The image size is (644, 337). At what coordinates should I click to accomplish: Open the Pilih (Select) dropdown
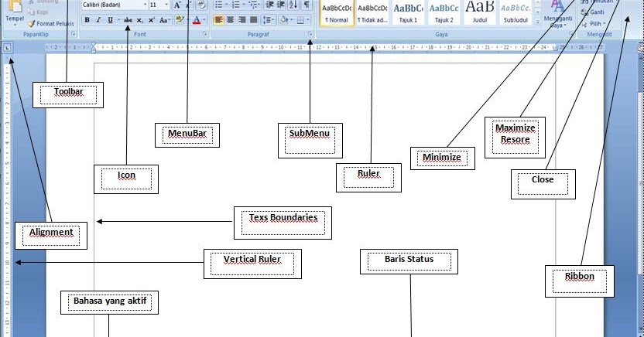(594, 24)
